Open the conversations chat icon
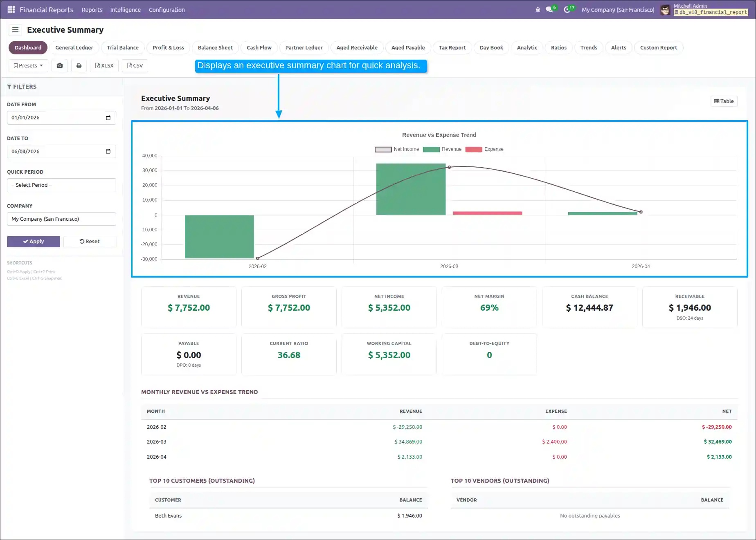Viewport: 756px width, 540px height. click(x=549, y=10)
